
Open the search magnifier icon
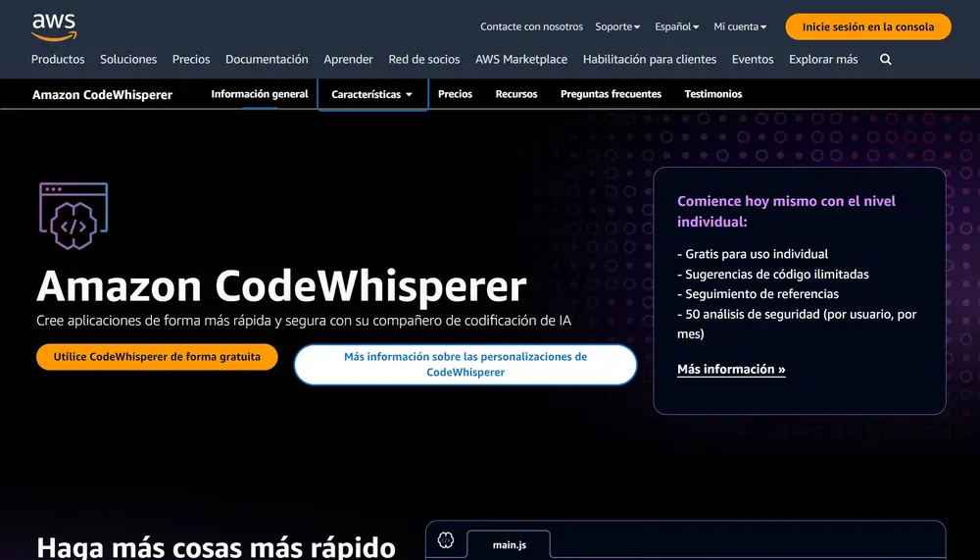(886, 60)
